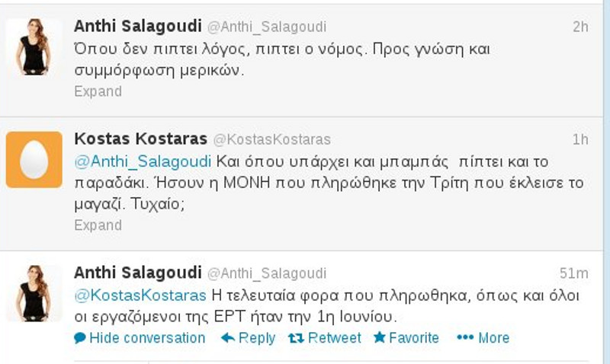Click the 51m timestamp on last tweet

pos(574,273)
